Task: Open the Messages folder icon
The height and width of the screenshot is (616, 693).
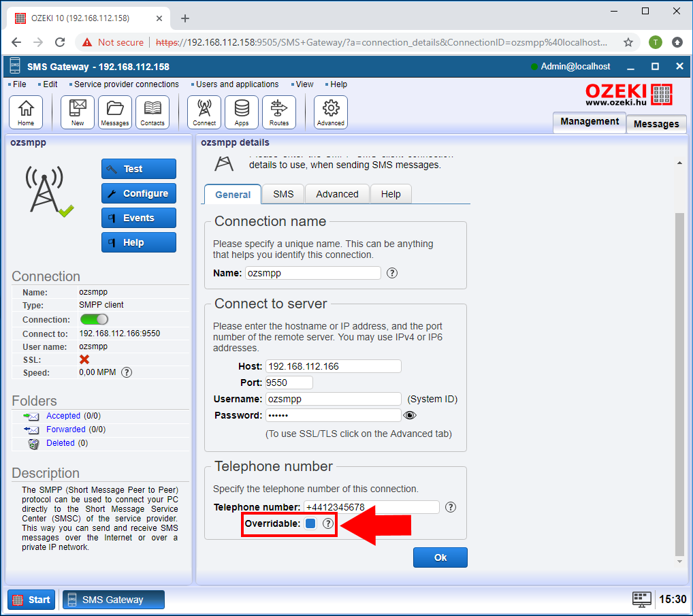Action: [115, 112]
